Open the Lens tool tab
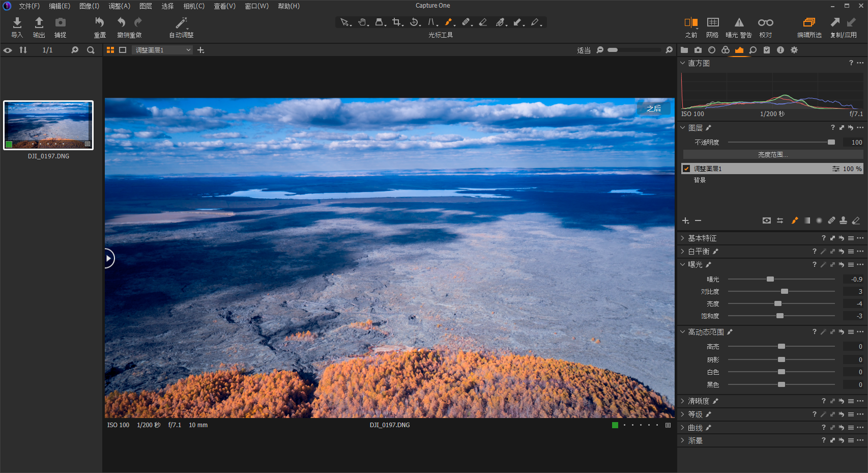Image resolution: width=868 pixels, height=473 pixels. point(712,50)
